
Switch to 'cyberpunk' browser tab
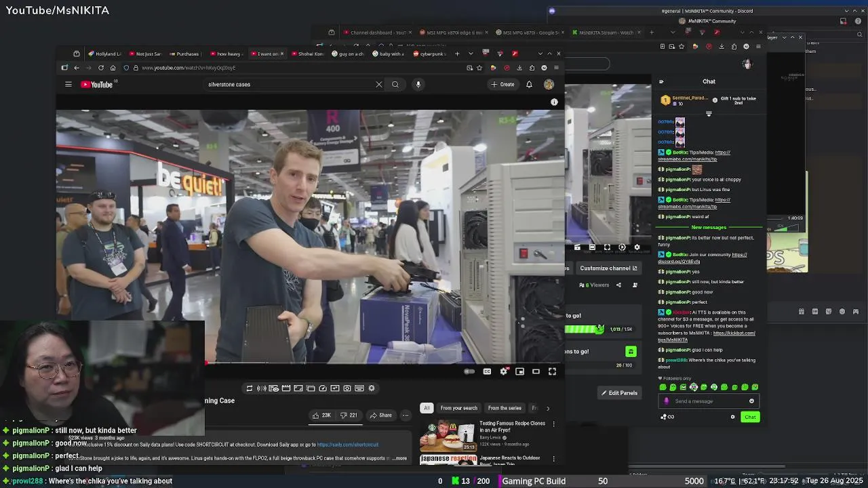coord(430,54)
